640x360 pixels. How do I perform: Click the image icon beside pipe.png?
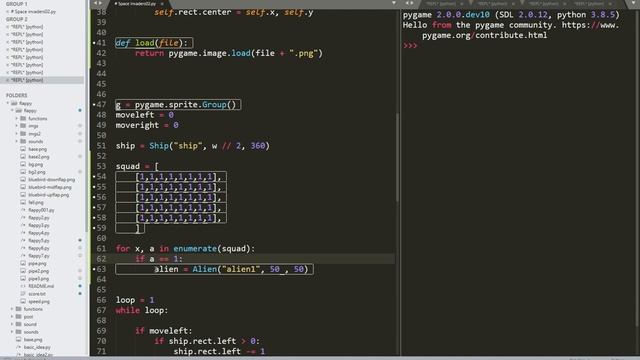point(23,264)
